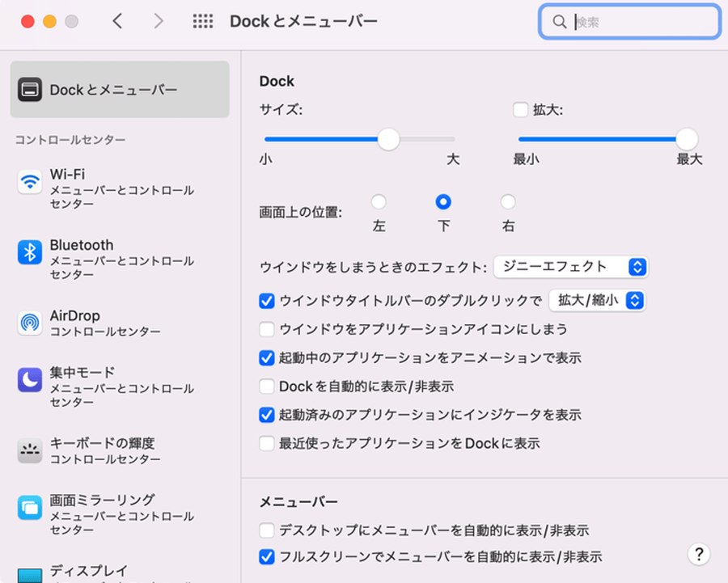Click the キーボードの輝度 icon

click(30, 450)
